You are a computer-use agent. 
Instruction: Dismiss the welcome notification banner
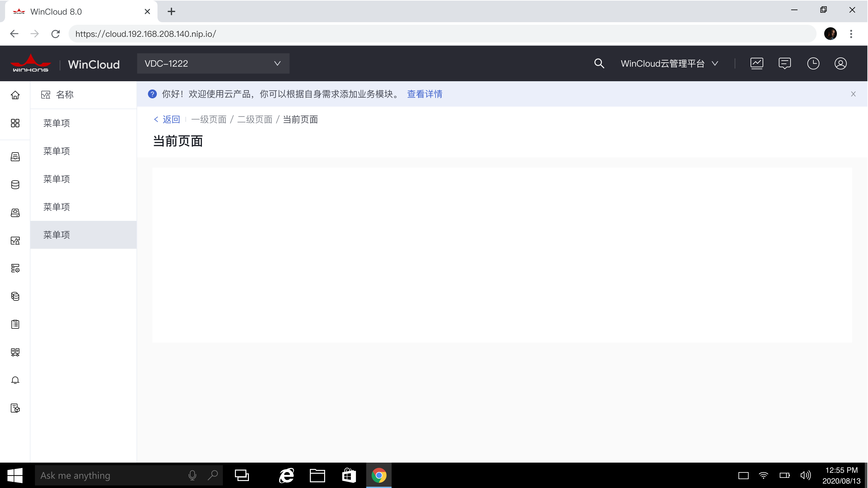pos(853,94)
